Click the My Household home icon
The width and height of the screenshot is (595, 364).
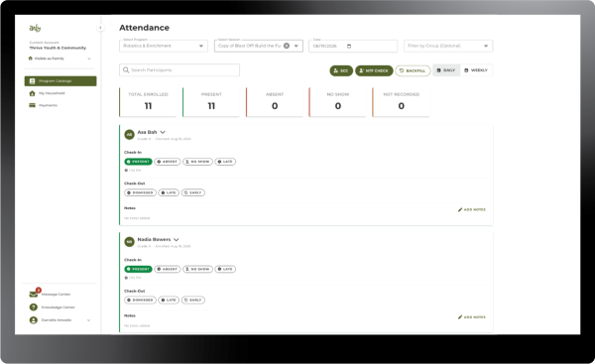pos(33,93)
